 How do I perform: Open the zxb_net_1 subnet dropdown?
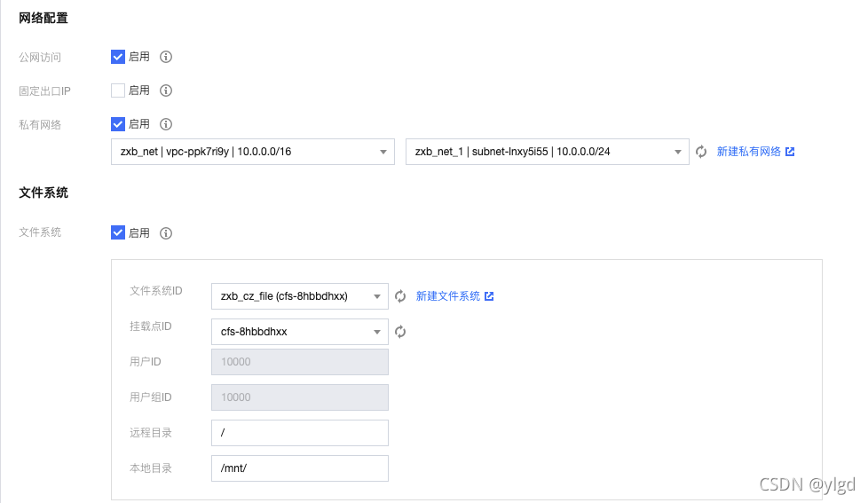[548, 152]
